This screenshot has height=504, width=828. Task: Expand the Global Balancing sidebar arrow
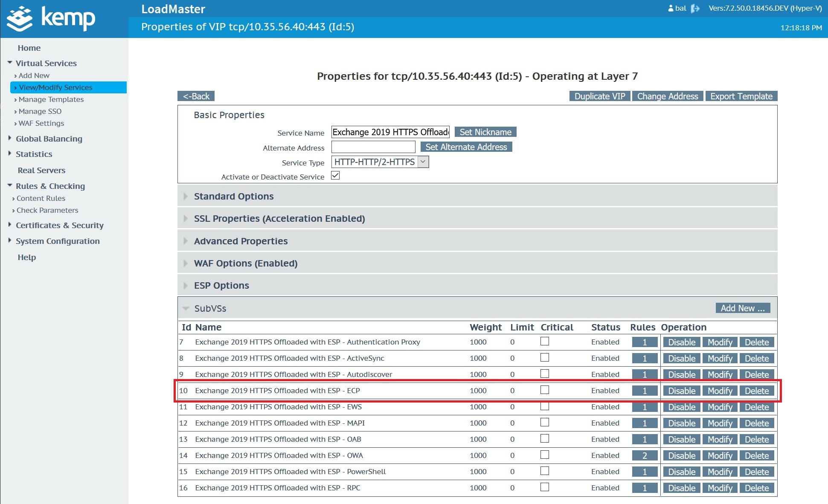pos(10,138)
